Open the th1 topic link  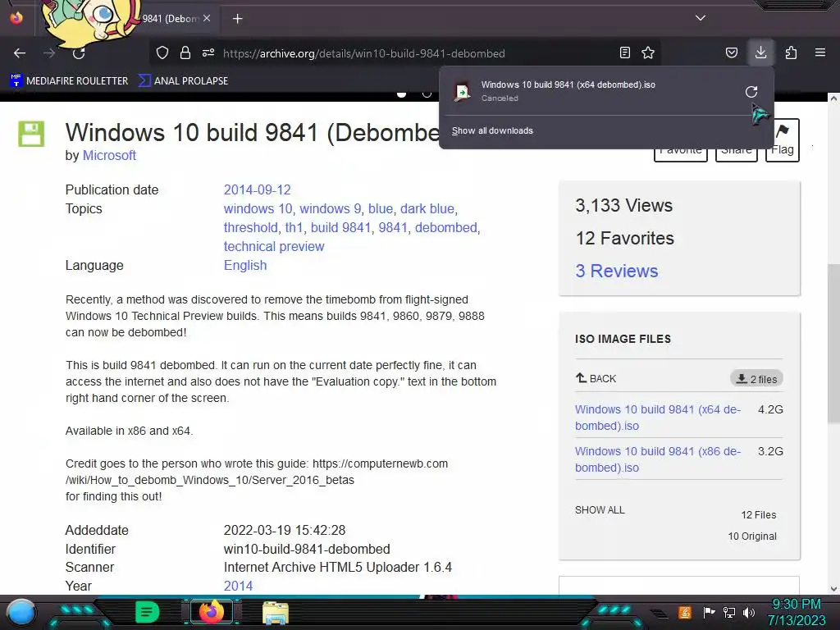click(294, 227)
